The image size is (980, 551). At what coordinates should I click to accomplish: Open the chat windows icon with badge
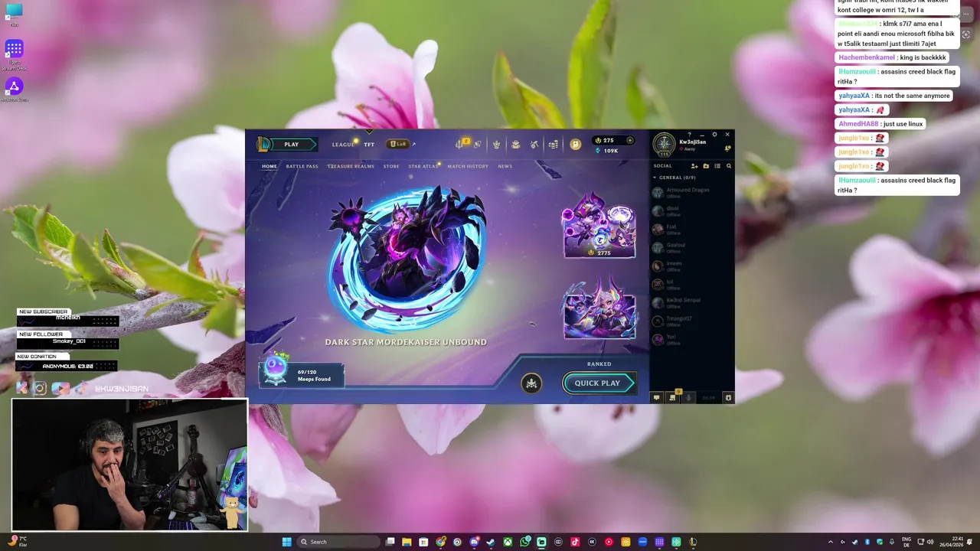coord(672,397)
